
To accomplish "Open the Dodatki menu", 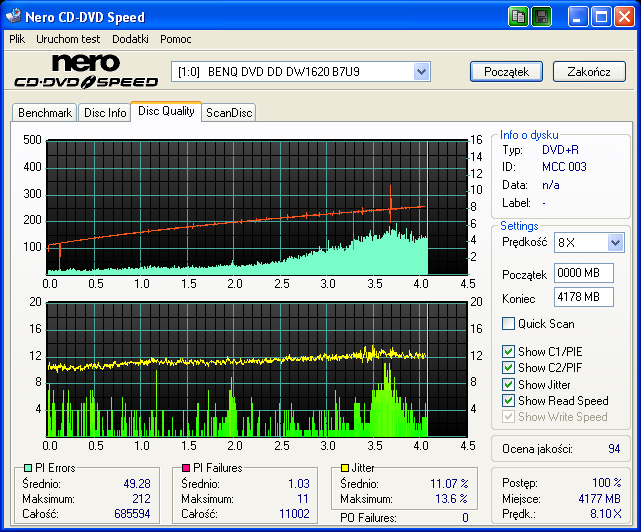I will pos(130,39).
